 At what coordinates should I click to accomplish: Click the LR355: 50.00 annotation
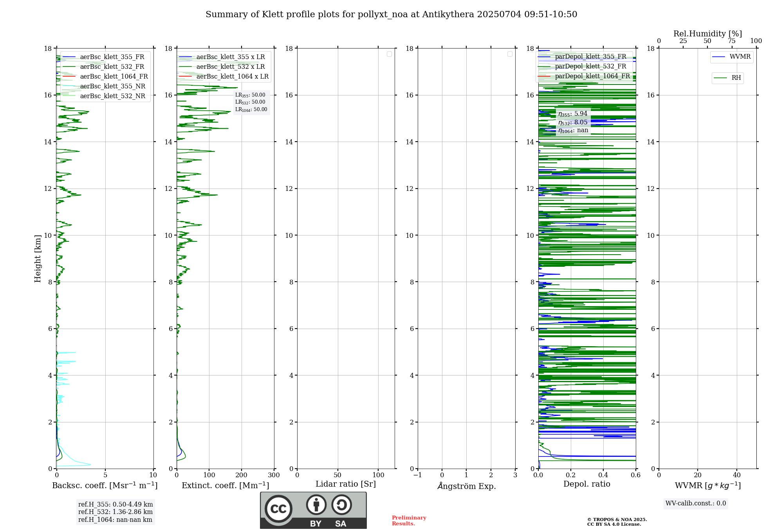pyautogui.click(x=250, y=95)
